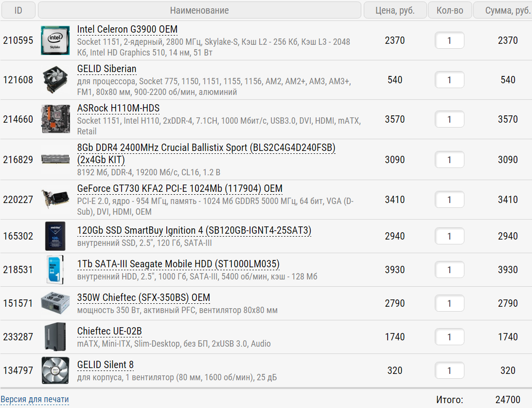Click product ID 165302

[18, 236]
